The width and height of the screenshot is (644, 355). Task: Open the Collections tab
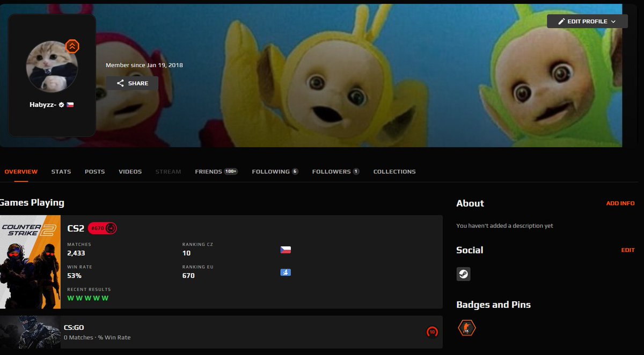394,172
